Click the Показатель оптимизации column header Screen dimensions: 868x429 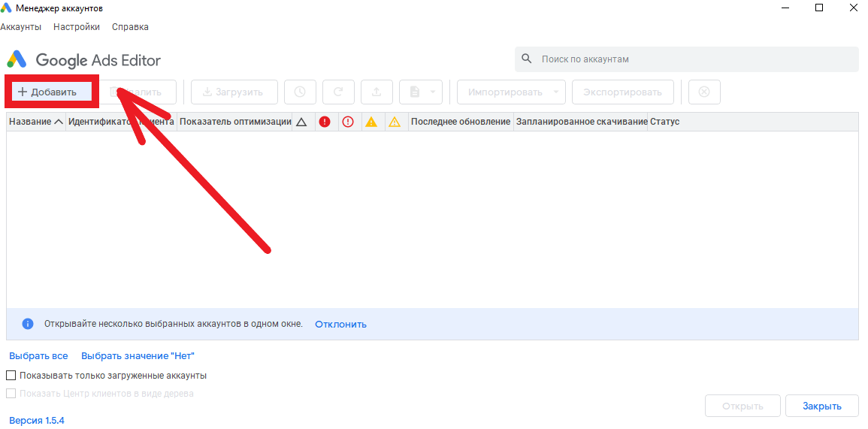click(234, 122)
